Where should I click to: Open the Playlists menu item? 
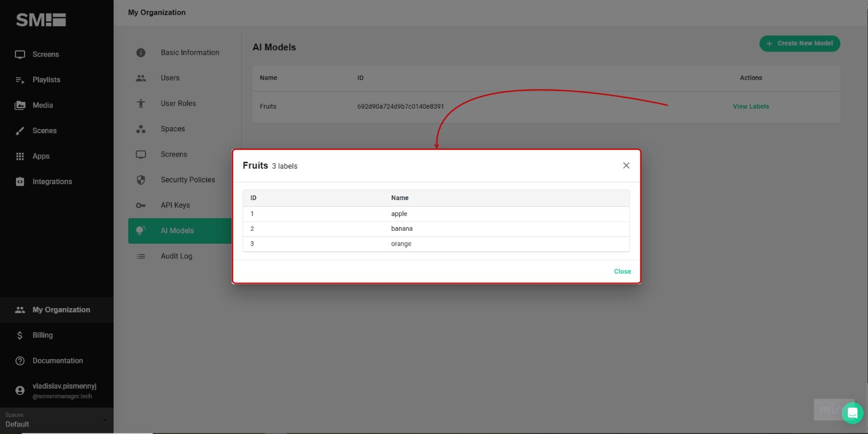click(x=46, y=80)
